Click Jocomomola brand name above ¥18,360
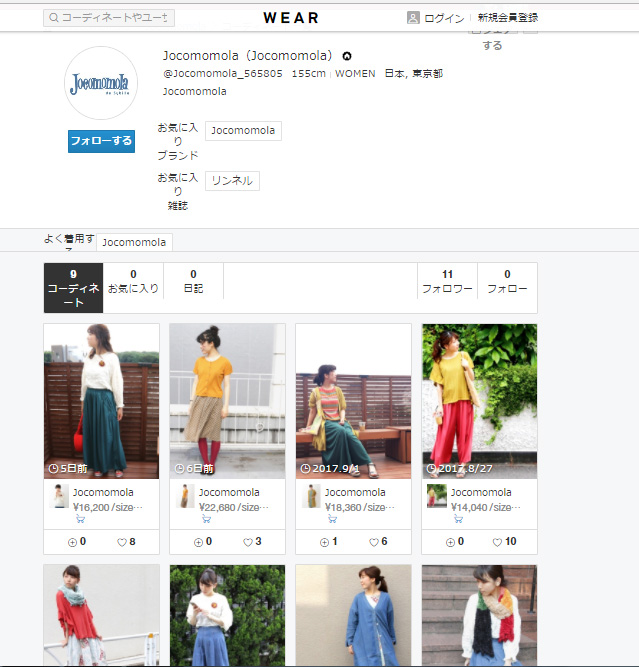 [355, 493]
